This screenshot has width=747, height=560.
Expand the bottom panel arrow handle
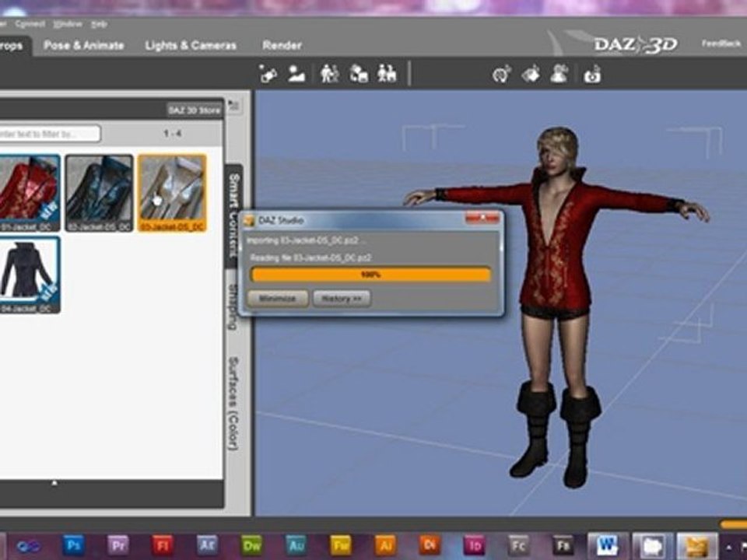pyautogui.click(x=54, y=483)
